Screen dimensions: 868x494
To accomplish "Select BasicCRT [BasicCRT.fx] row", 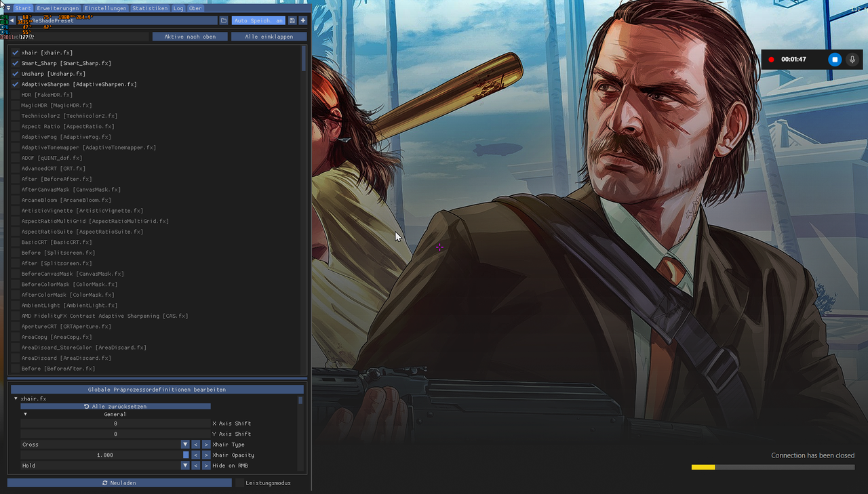I will [56, 242].
